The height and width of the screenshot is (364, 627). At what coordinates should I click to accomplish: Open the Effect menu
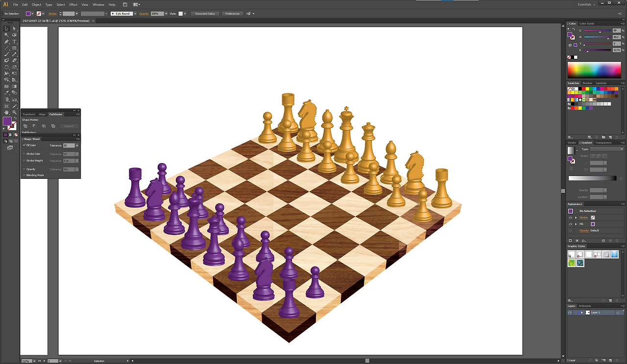pyautogui.click(x=73, y=4)
